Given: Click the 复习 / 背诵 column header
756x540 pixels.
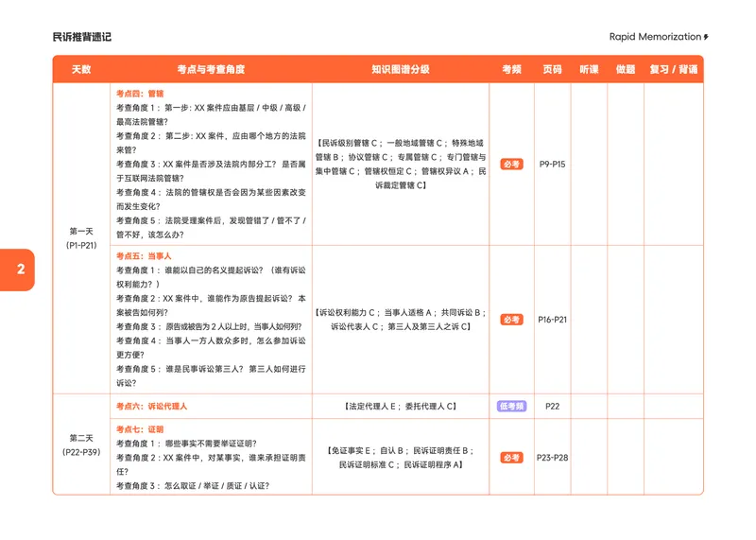Looking at the screenshot, I should (674, 69).
